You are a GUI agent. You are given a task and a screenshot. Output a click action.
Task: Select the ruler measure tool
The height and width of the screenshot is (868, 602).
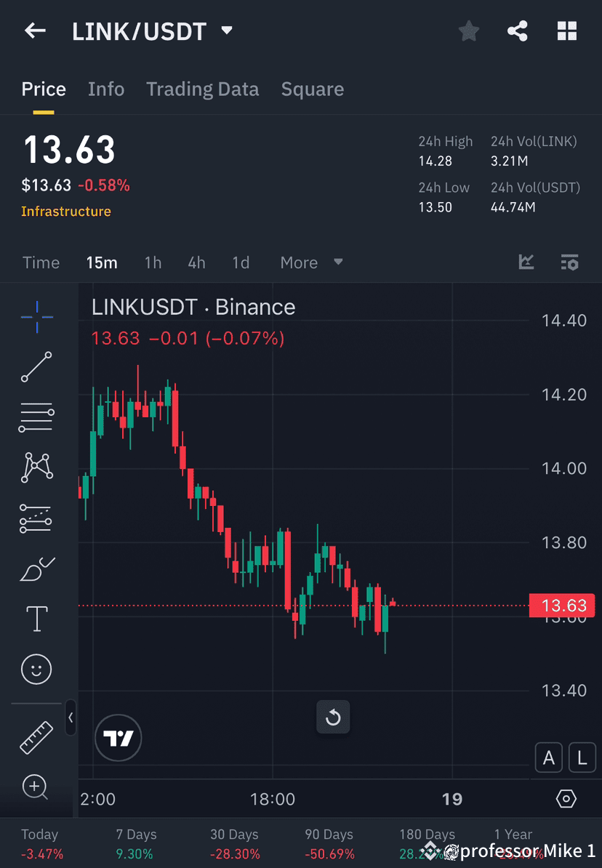(36, 736)
